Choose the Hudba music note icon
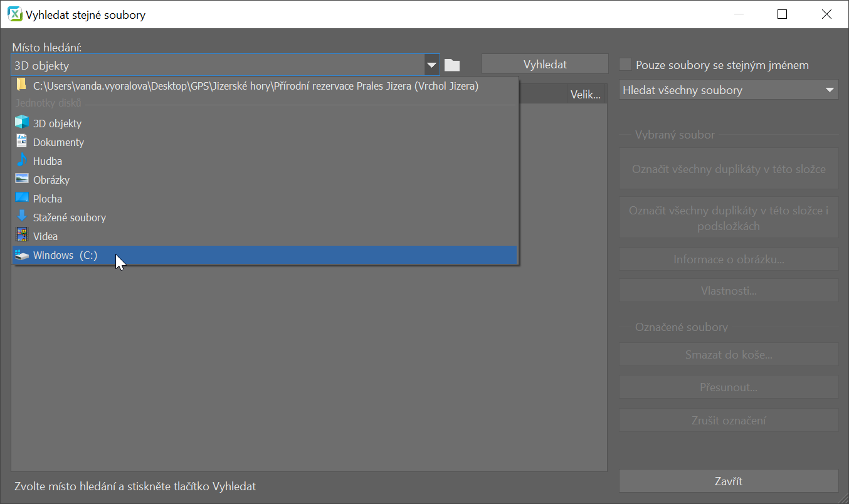Viewport: 849px width, 504px height. pos(22,160)
